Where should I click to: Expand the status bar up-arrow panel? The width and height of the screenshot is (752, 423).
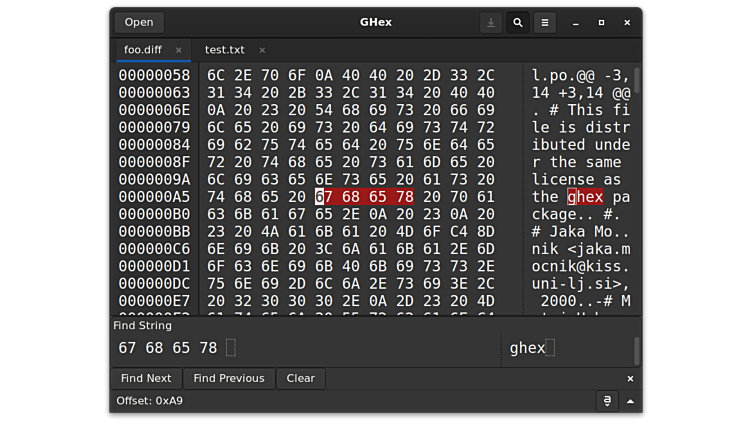pos(630,401)
